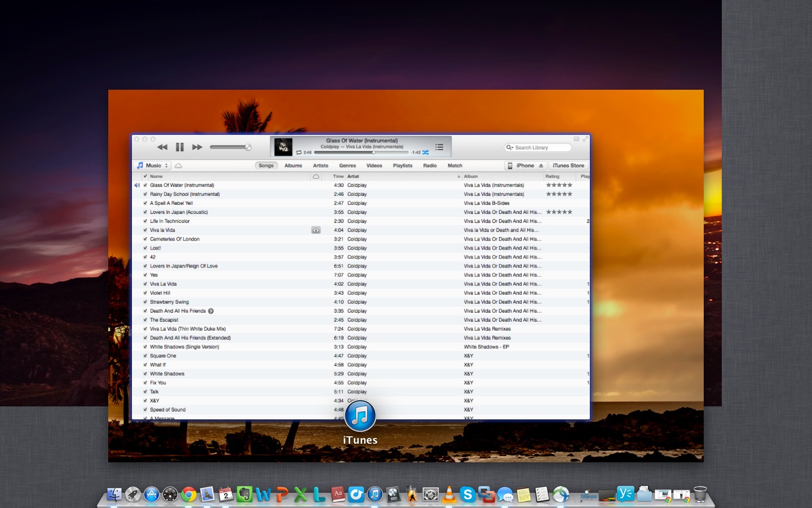Skip to previous track in iTunes
This screenshot has width=812, height=508.
pyautogui.click(x=162, y=147)
